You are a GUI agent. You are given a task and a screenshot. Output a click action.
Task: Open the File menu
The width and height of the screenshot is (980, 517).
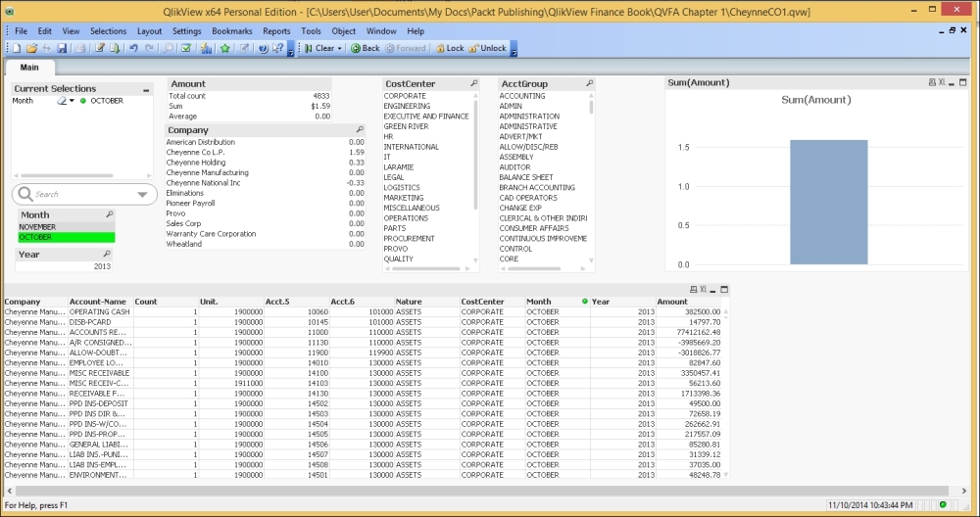tap(22, 30)
